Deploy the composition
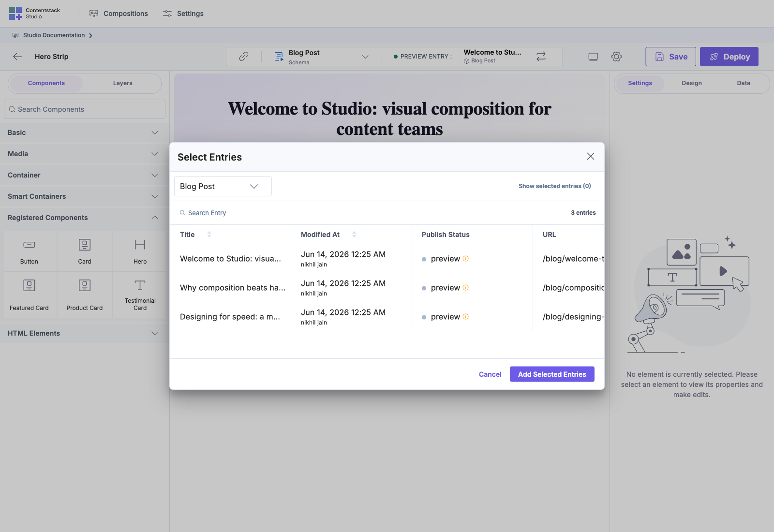 [729, 57]
